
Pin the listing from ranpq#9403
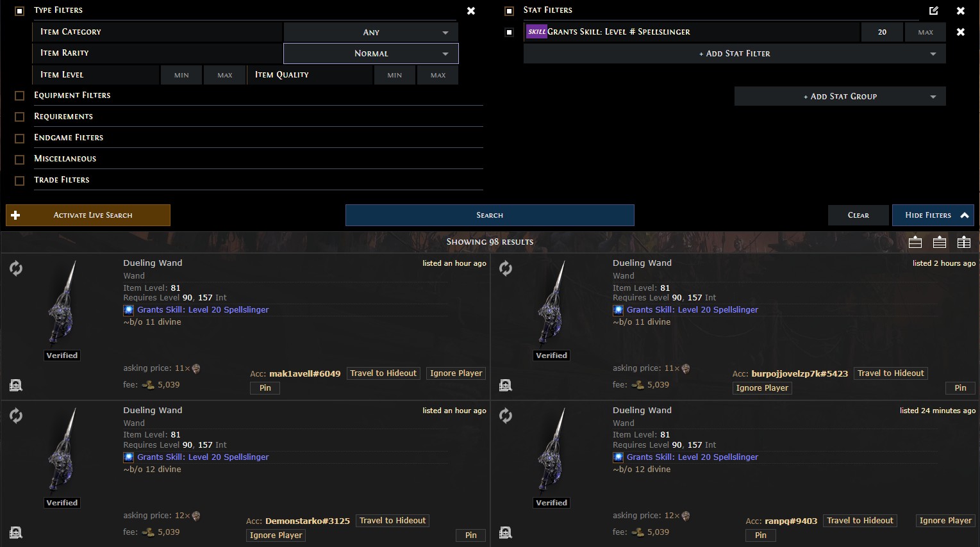(x=761, y=535)
